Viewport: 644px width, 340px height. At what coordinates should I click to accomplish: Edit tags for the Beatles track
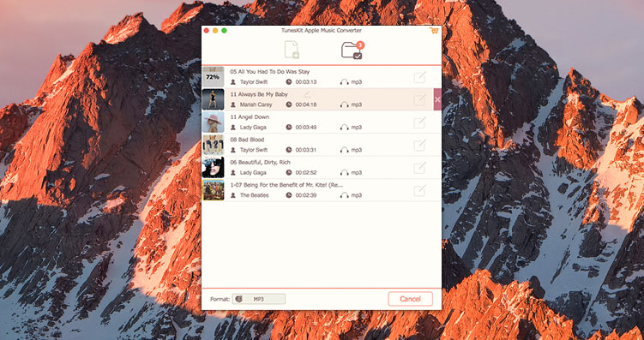point(419,190)
